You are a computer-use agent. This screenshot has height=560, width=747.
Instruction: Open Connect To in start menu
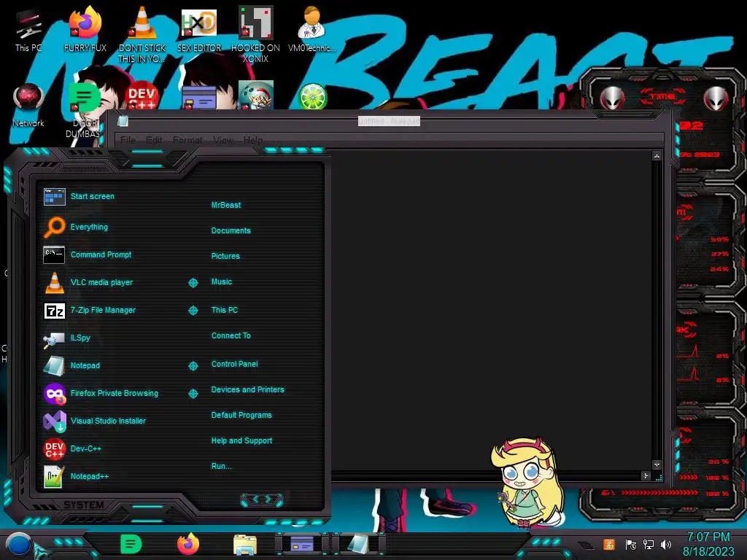click(231, 335)
